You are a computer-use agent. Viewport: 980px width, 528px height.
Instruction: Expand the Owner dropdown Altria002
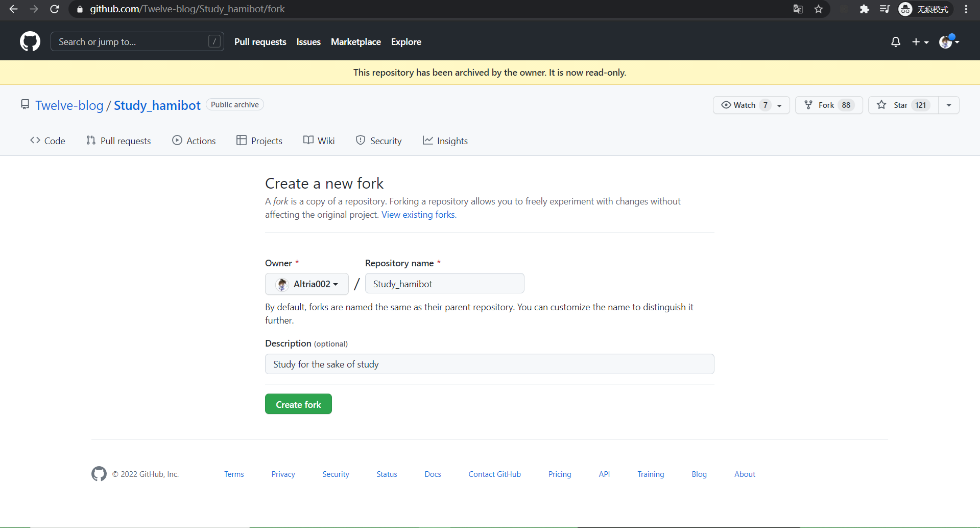click(307, 284)
